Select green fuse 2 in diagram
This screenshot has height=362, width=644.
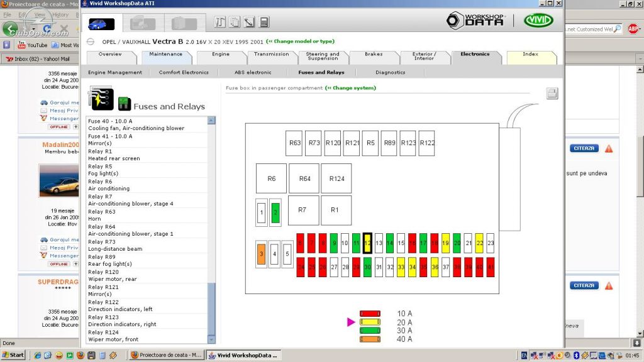coord(275,212)
